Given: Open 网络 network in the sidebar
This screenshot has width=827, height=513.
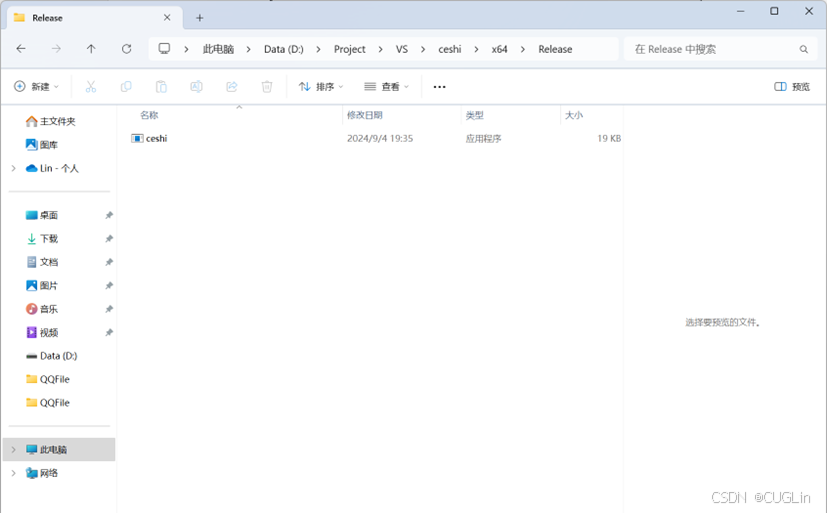Looking at the screenshot, I should pos(42,473).
